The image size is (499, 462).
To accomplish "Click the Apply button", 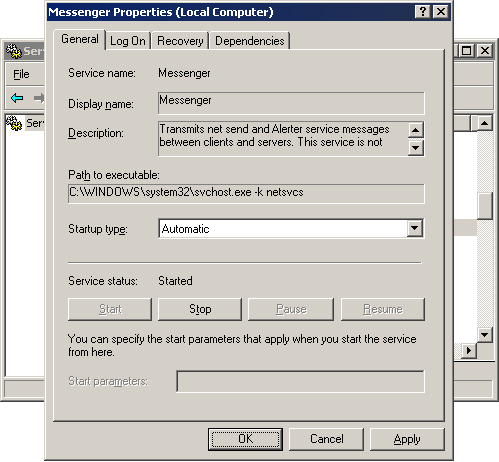I will click(x=407, y=439).
